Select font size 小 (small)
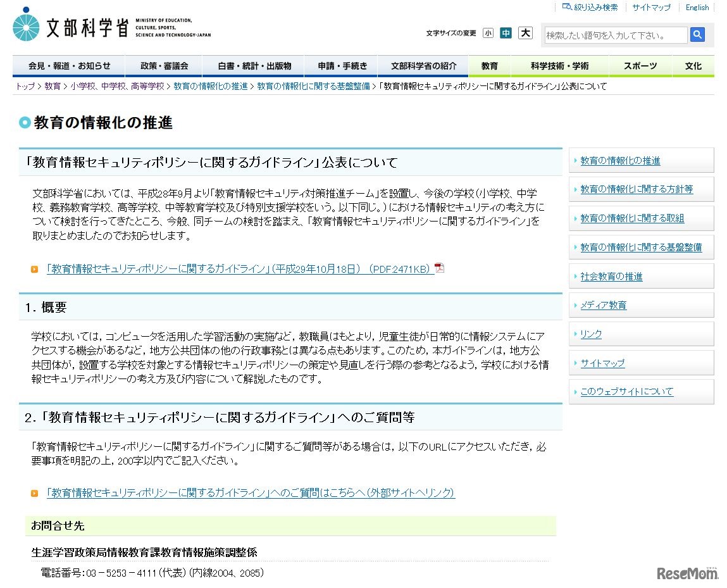 click(x=488, y=32)
